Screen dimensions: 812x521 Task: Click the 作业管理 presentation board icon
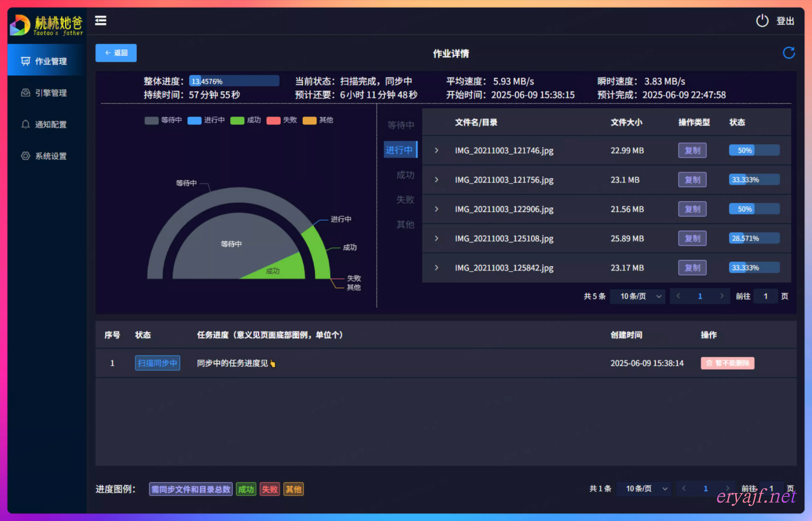pyautogui.click(x=25, y=61)
